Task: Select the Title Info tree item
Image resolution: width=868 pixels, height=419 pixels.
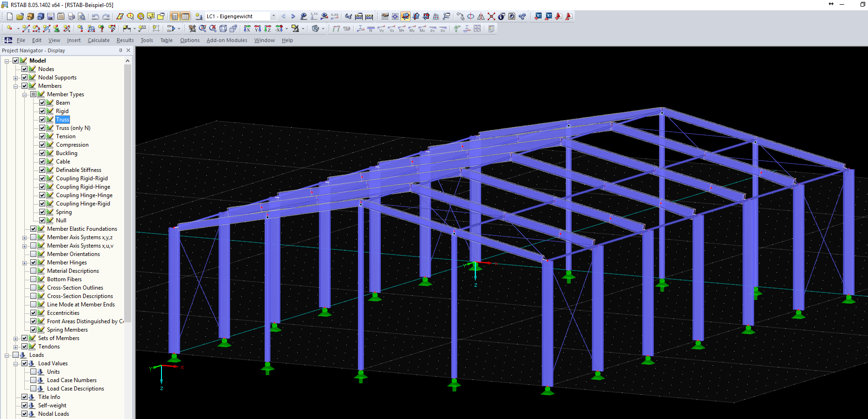Action: 49,397
